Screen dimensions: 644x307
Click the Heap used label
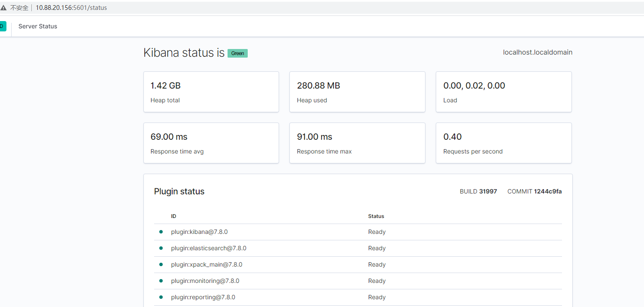point(312,100)
